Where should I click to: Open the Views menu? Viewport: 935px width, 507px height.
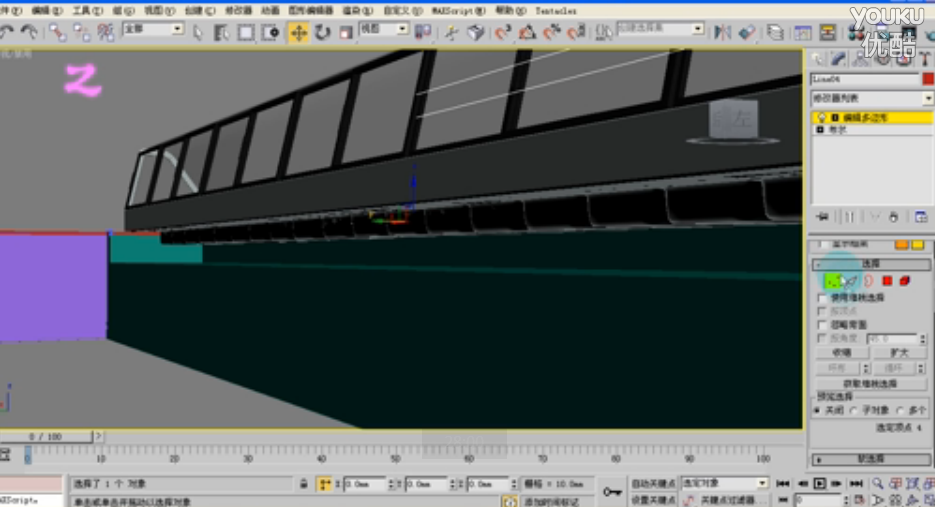[160, 11]
